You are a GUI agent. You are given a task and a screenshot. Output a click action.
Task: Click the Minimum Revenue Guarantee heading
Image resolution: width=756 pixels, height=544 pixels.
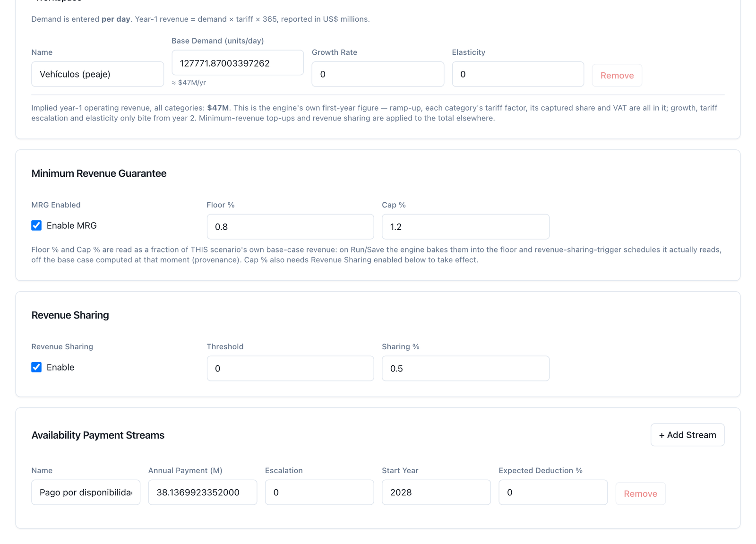tap(99, 173)
